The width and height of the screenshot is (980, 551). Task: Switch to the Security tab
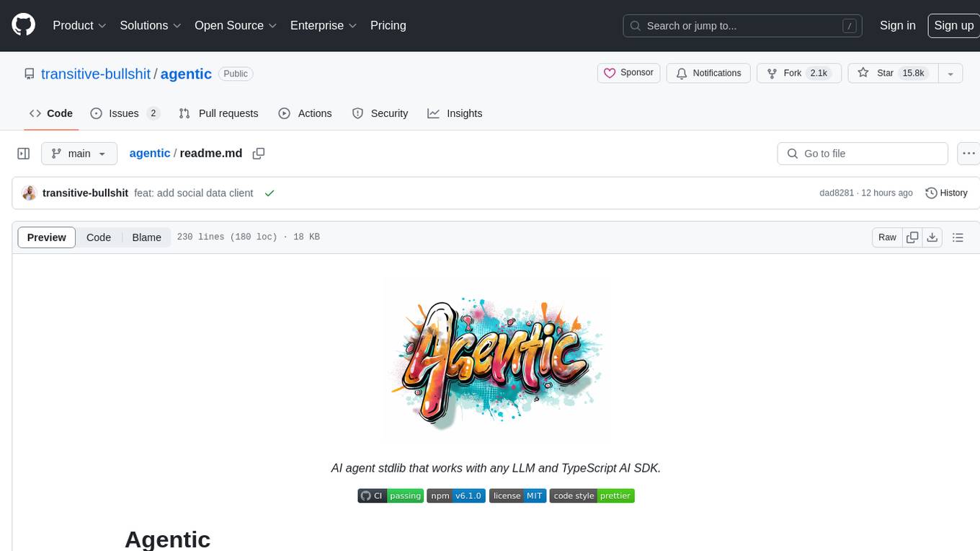point(380,113)
